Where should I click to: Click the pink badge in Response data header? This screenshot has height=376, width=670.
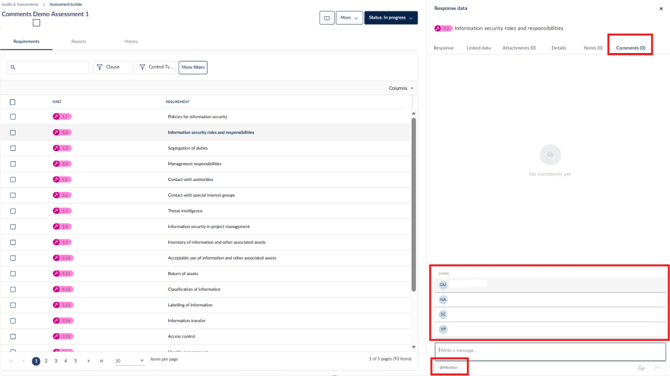[x=443, y=28]
